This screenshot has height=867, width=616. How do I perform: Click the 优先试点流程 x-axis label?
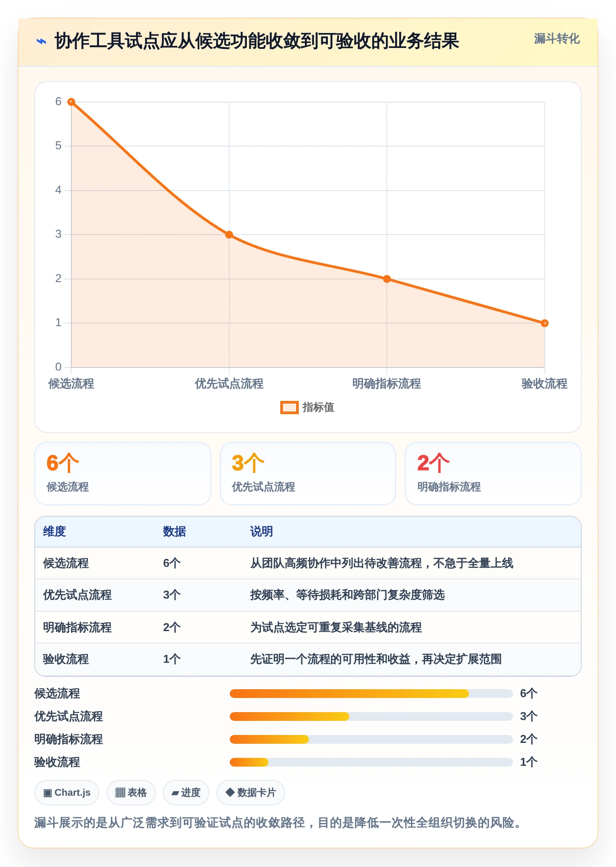pos(229,384)
